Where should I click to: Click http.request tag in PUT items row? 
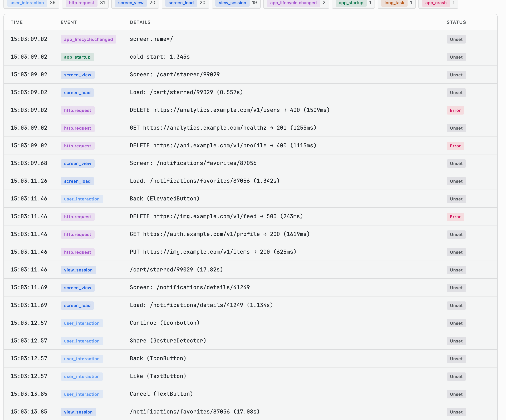tap(78, 252)
